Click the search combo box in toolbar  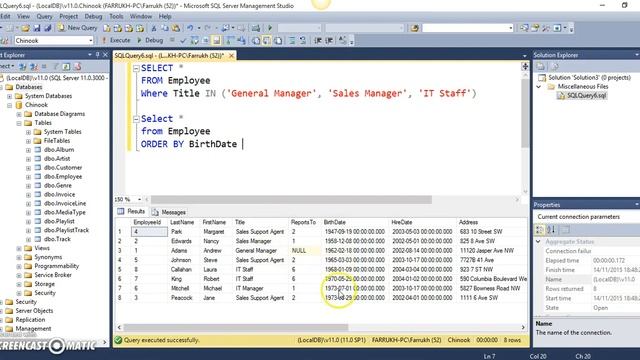tap(467, 28)
